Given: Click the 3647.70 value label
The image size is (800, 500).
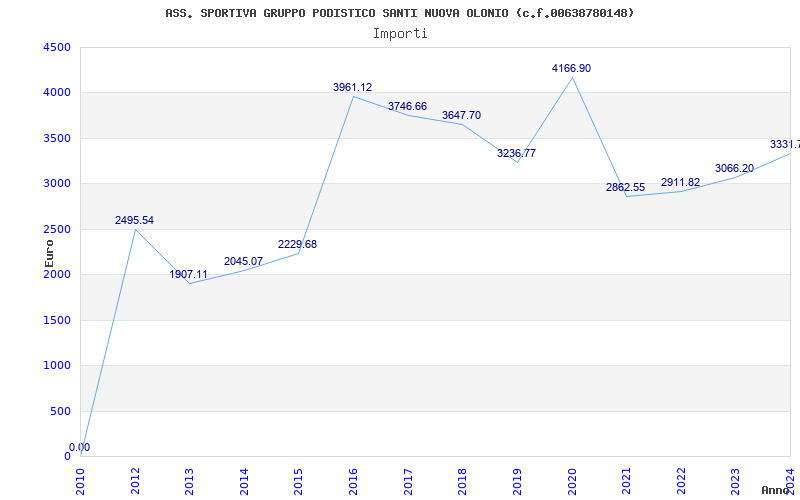Looking at the screenshot, I should 461,116.
